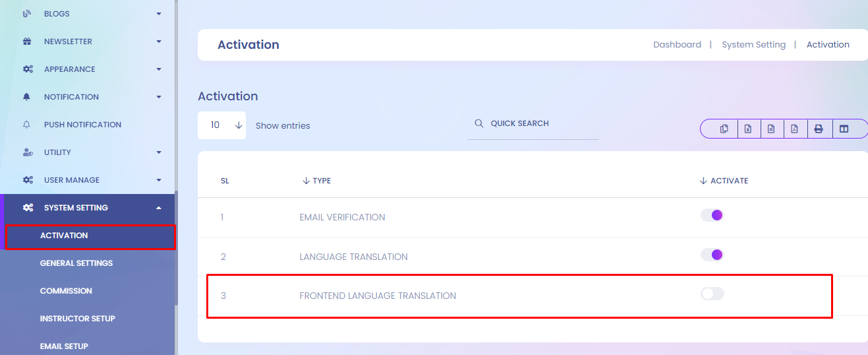Open the Push Notification menu item

[82, 125]
